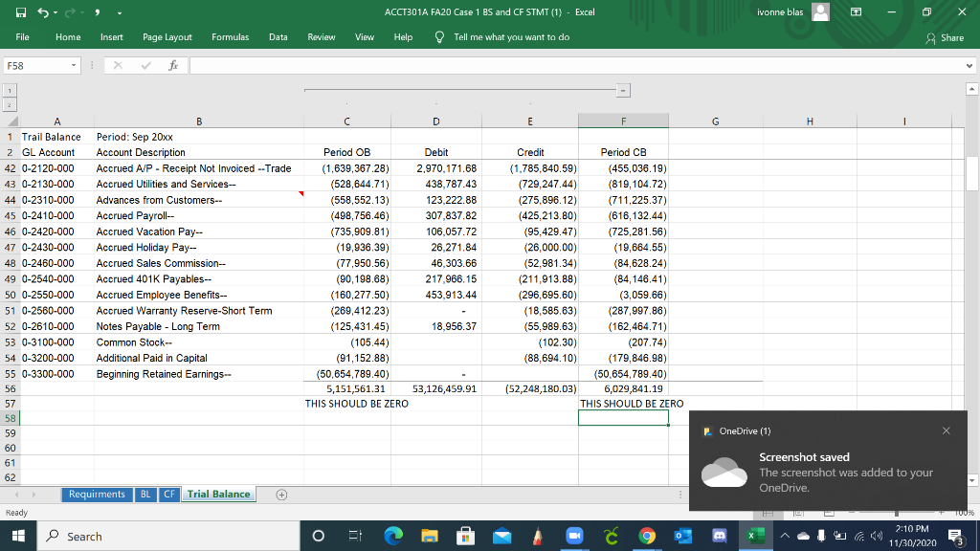The image size is (980, 551).
Task: Click the Select All corner triangle
Action: [x=11, y=121]
